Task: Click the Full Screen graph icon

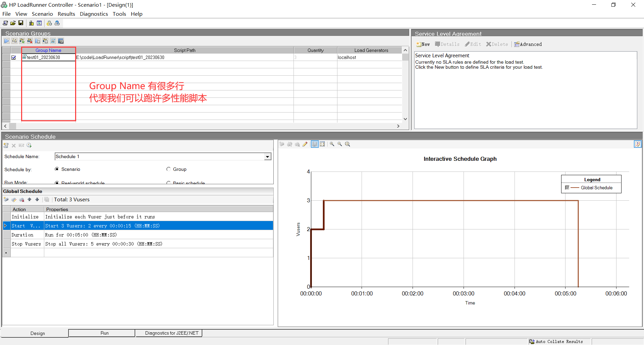Action: coord(322,144)
